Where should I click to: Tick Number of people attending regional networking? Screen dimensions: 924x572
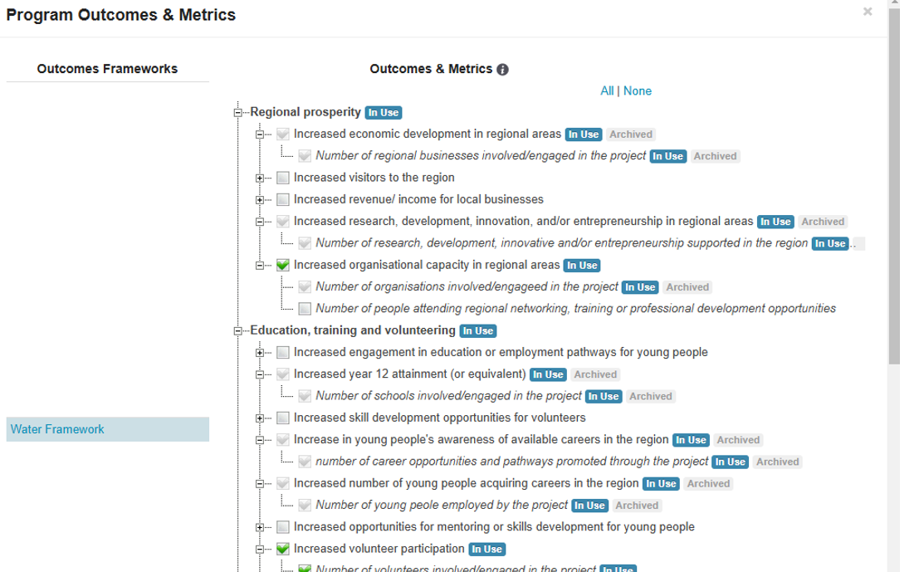click(305, 309)
